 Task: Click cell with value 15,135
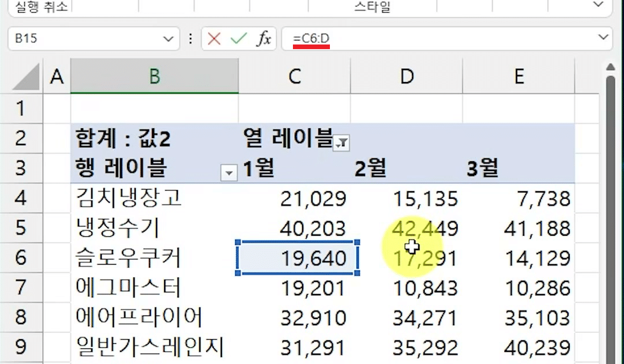(x=407, y=198)
